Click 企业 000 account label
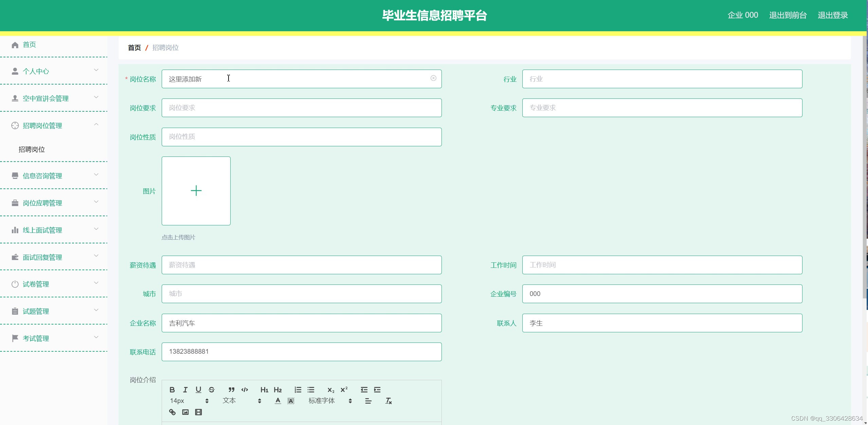The image size is (868, 425). (x=743, y=15)
